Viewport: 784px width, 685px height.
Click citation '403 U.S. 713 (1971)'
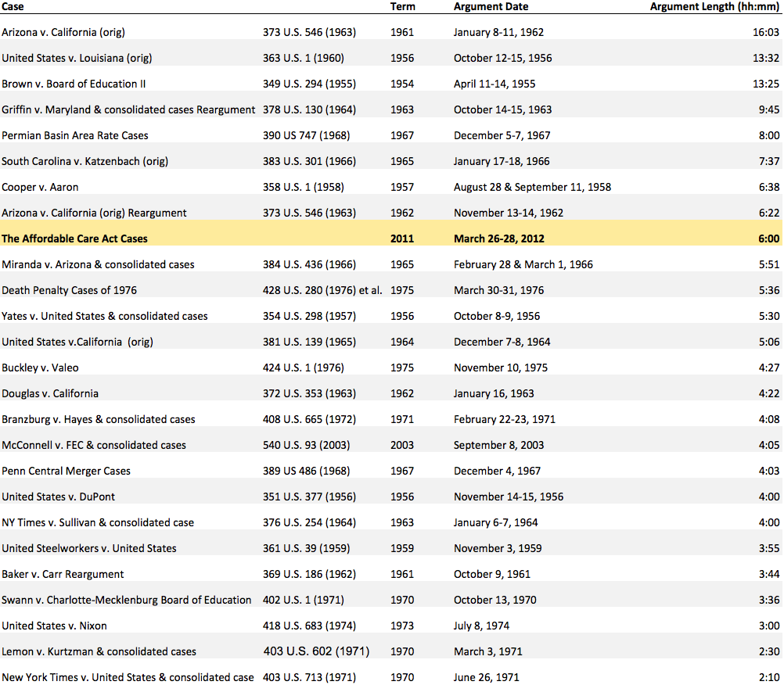click(310, 677)
